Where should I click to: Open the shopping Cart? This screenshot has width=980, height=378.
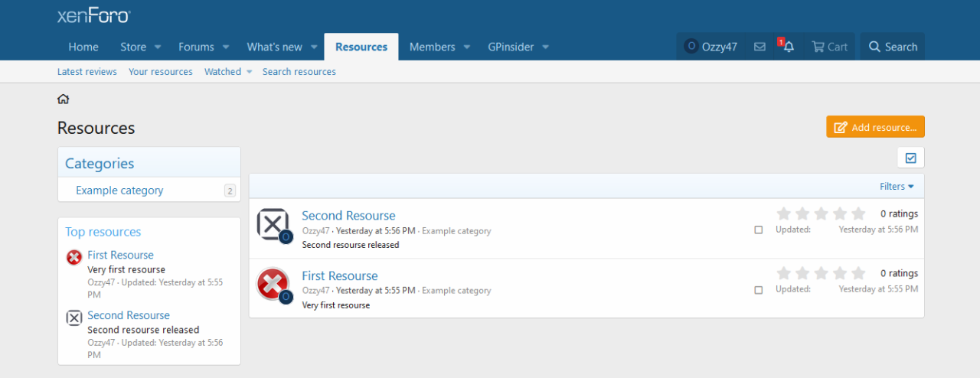tap(829, 47)
